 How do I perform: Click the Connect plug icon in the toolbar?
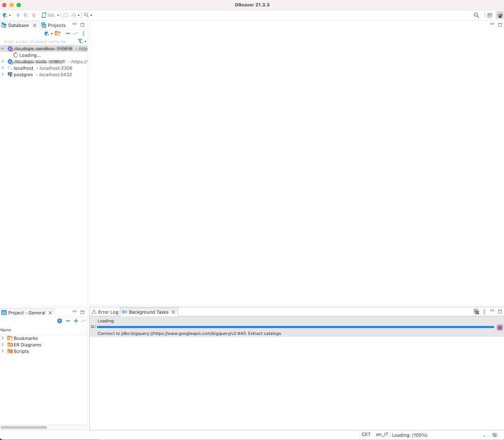coord(18,15)
